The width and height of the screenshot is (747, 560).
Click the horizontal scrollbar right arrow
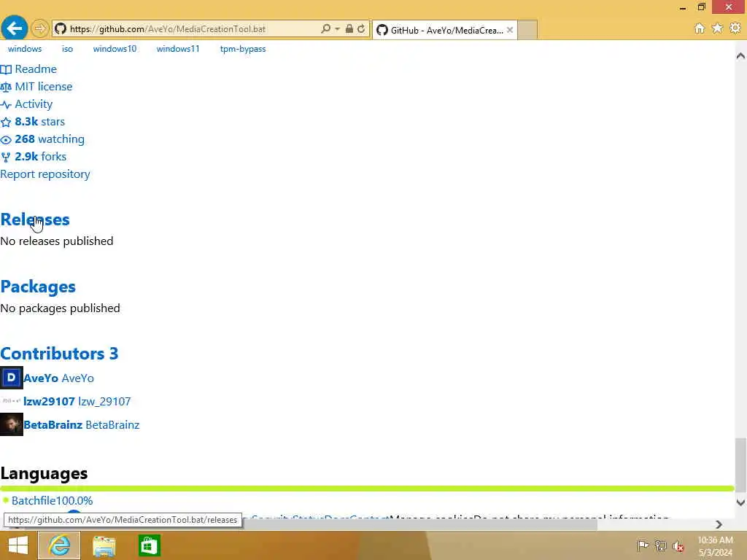tap(719, 524)
